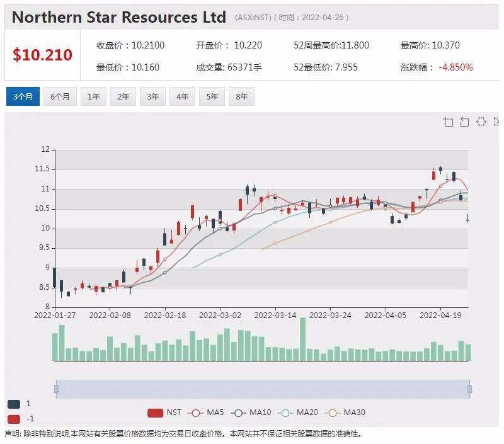Click the first dark candlestick at 2022-01-27
Viewport: 504px width, 444px height.
coord(54,277)
